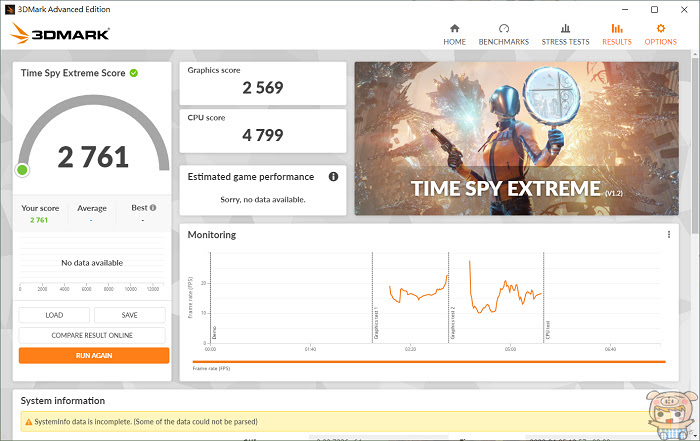The image size is (700, 441).
Task: Click the green marker on score gauge
Action: 22,170
